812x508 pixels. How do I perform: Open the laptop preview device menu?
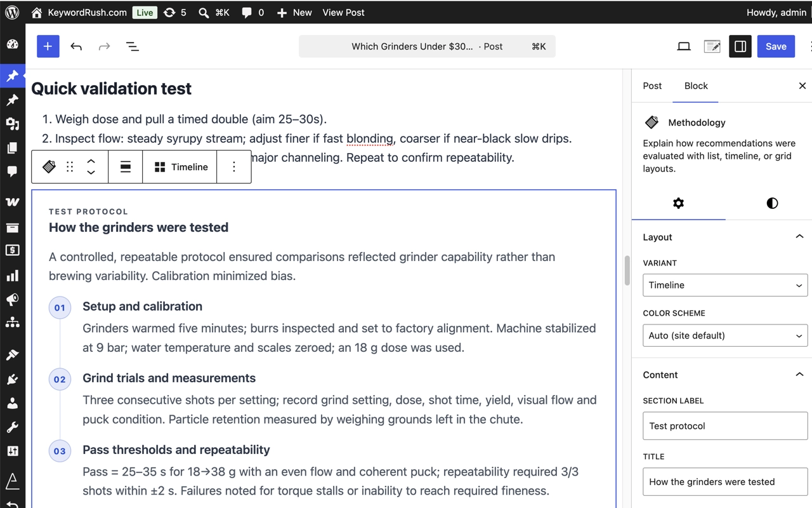pos(684,46)
